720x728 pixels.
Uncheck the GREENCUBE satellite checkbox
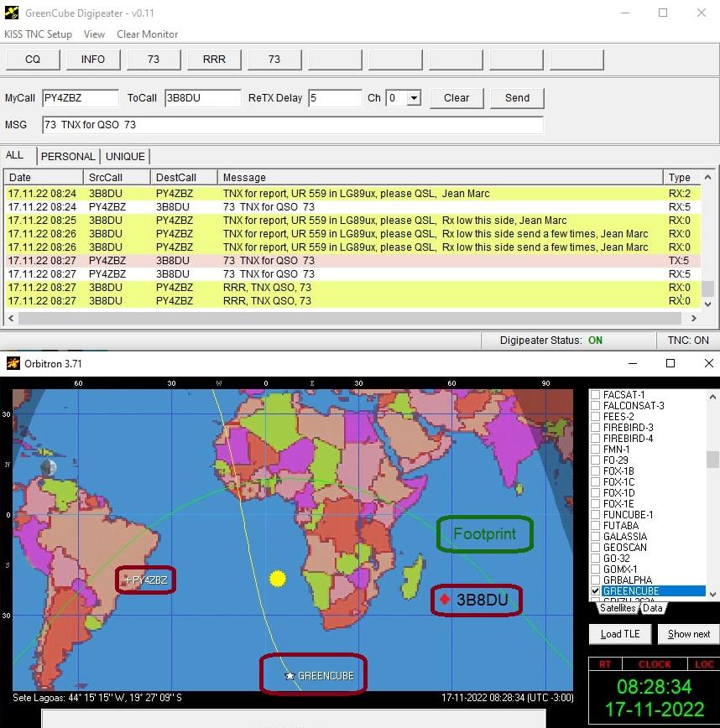point(596,591)
